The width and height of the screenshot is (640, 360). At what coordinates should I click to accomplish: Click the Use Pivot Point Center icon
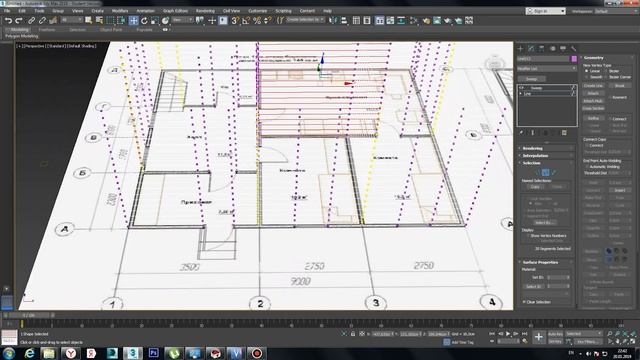[x=200, y=20]
